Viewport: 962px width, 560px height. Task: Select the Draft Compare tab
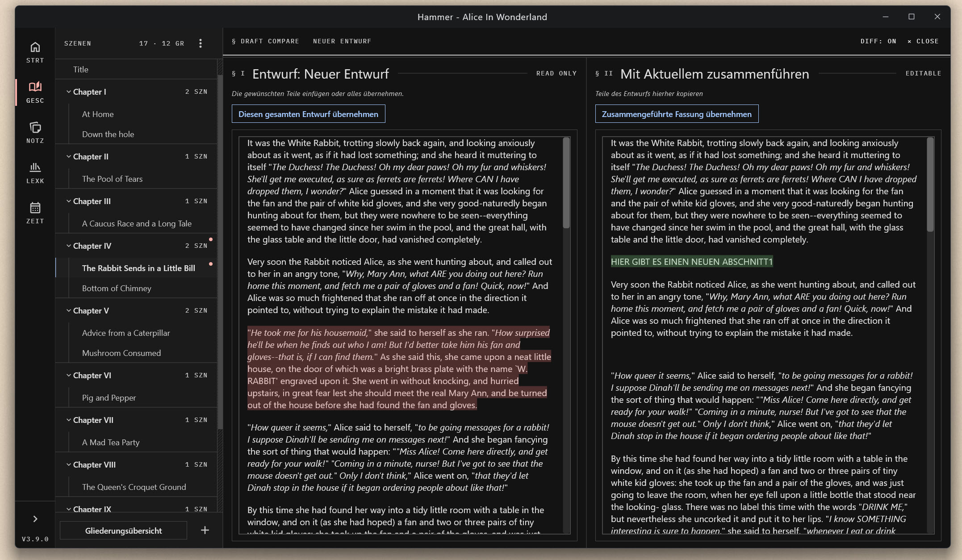pos(265,41)
